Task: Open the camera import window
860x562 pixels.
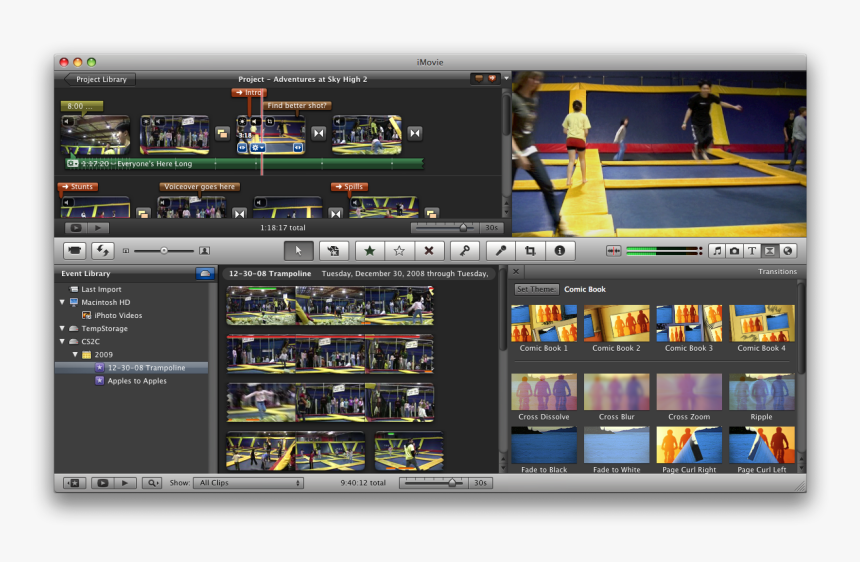Action: click(75, 251)
